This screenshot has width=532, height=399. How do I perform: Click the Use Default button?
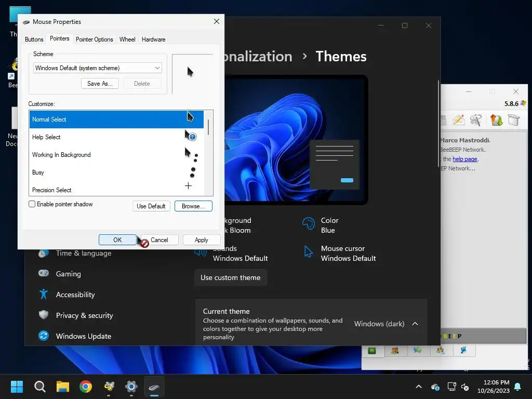pos(151,206)
